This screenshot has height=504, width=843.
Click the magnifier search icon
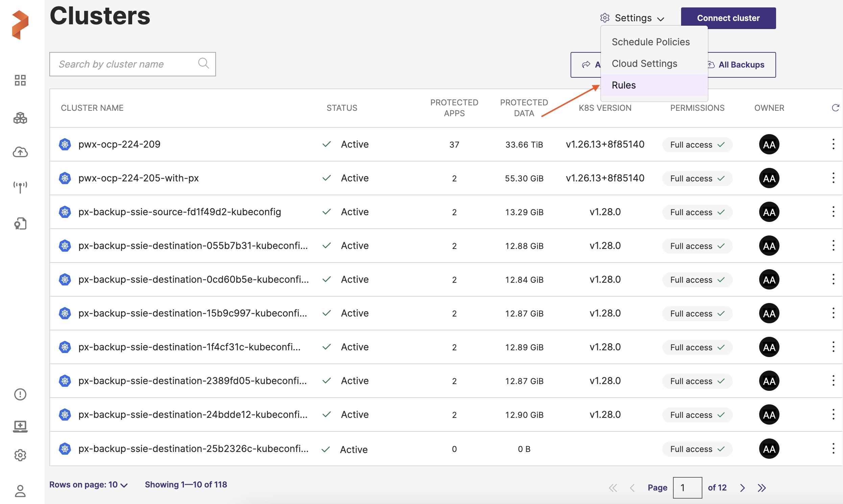[203, 64]
